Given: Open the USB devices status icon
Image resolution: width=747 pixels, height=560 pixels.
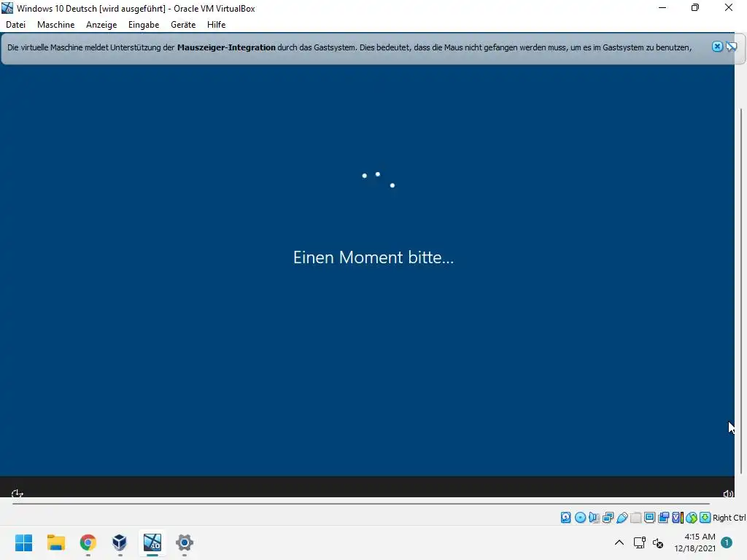Looking at the screenshot, I should [622, 518].
